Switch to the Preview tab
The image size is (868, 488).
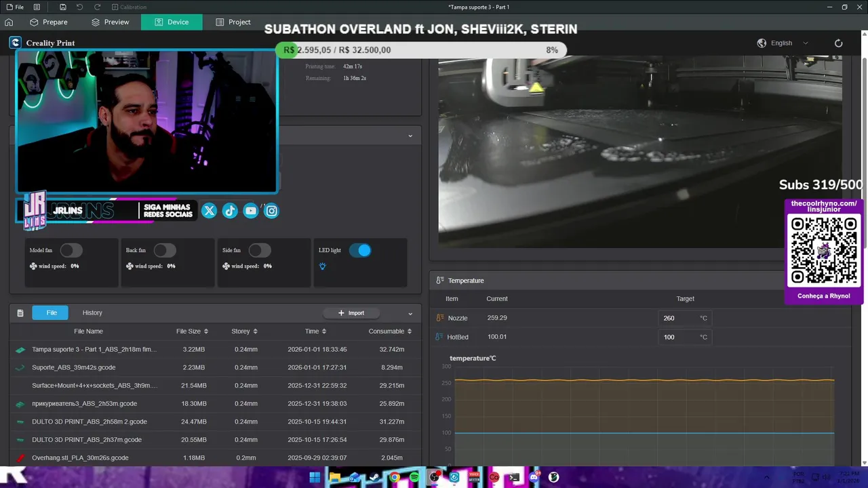[110, 22]
